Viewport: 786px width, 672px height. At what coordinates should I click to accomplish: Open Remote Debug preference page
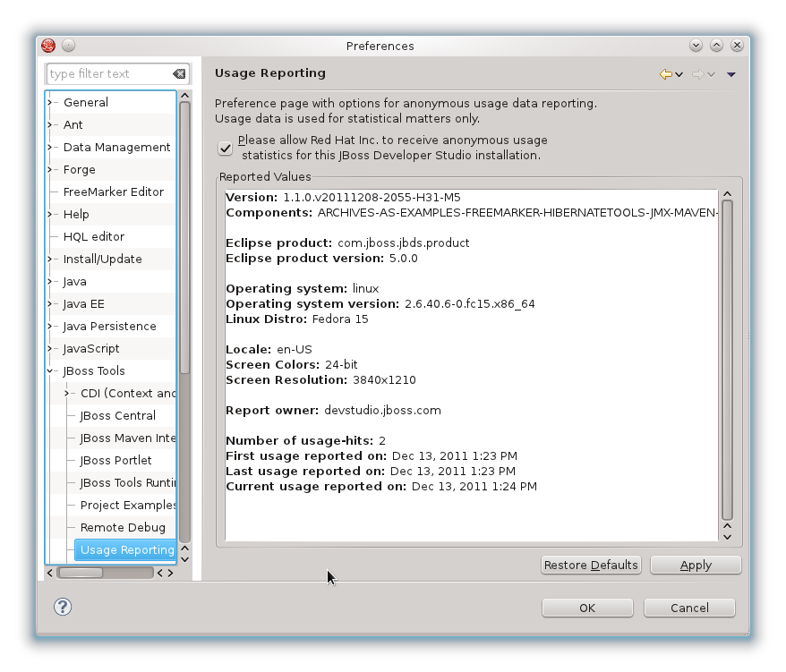pos(123,528)
